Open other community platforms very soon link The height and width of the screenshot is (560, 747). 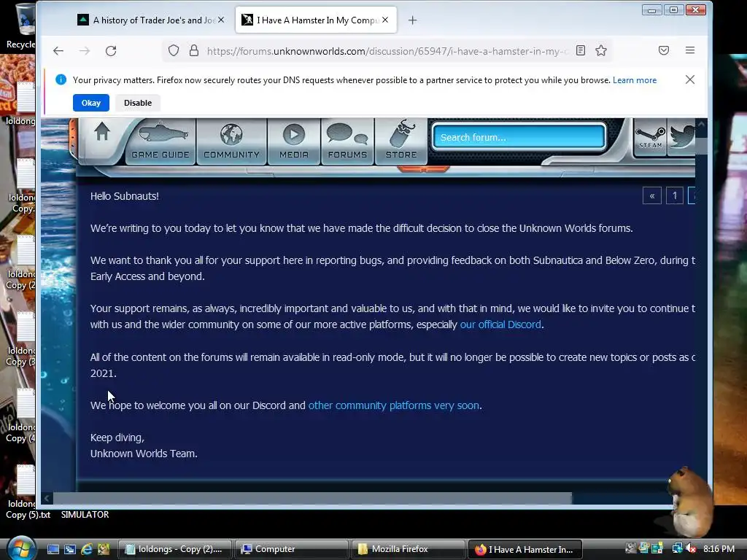(x=393, y=405)
